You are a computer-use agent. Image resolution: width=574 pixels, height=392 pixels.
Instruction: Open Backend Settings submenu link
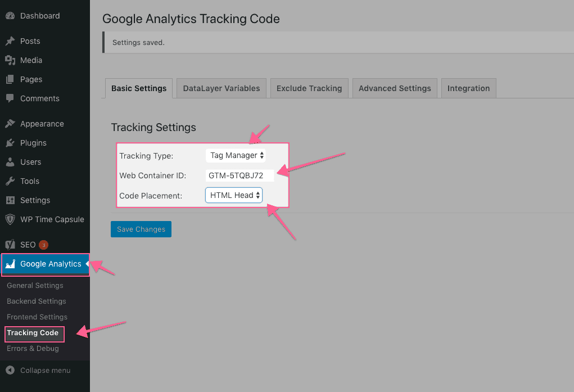click(36, 301)
